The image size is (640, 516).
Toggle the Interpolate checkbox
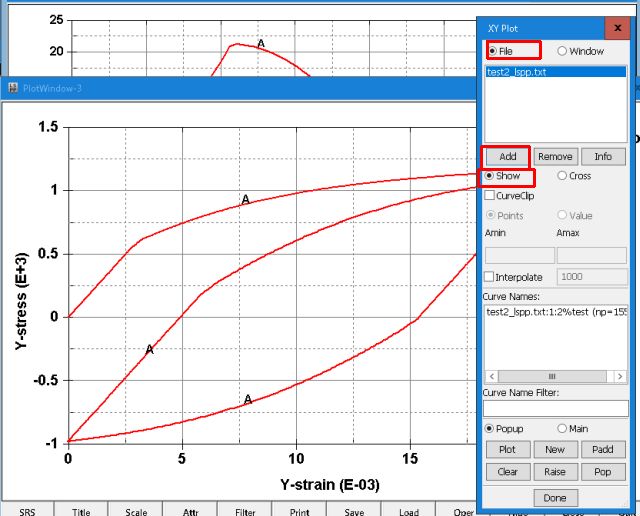click(x=490, y=277)
